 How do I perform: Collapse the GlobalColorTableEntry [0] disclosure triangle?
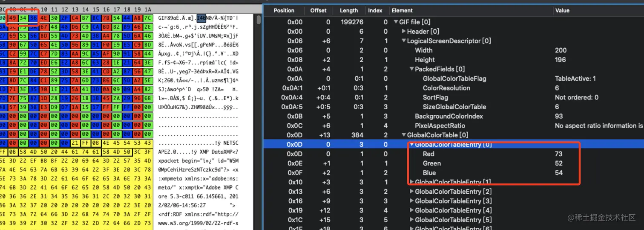pos(411,144)
